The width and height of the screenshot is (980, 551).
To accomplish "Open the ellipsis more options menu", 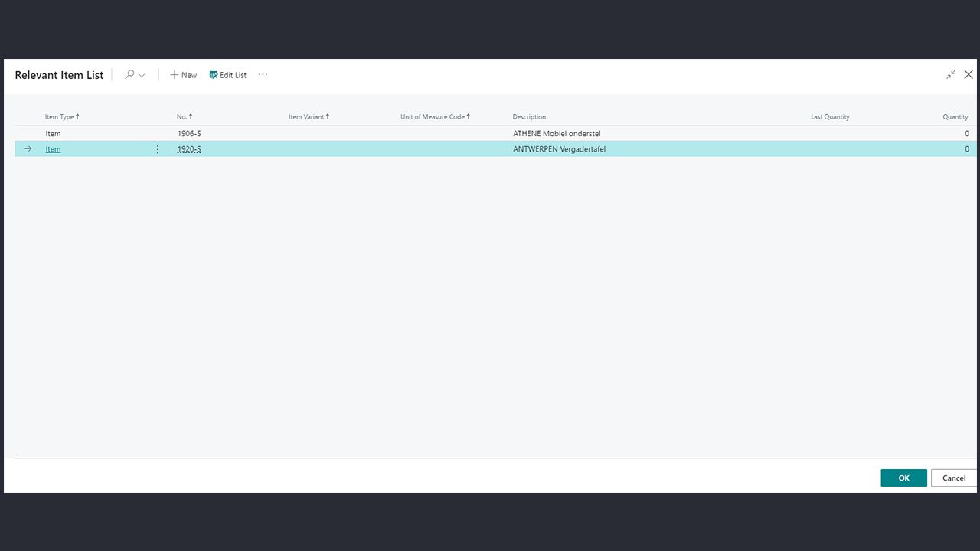I will (x=263, y=75).
